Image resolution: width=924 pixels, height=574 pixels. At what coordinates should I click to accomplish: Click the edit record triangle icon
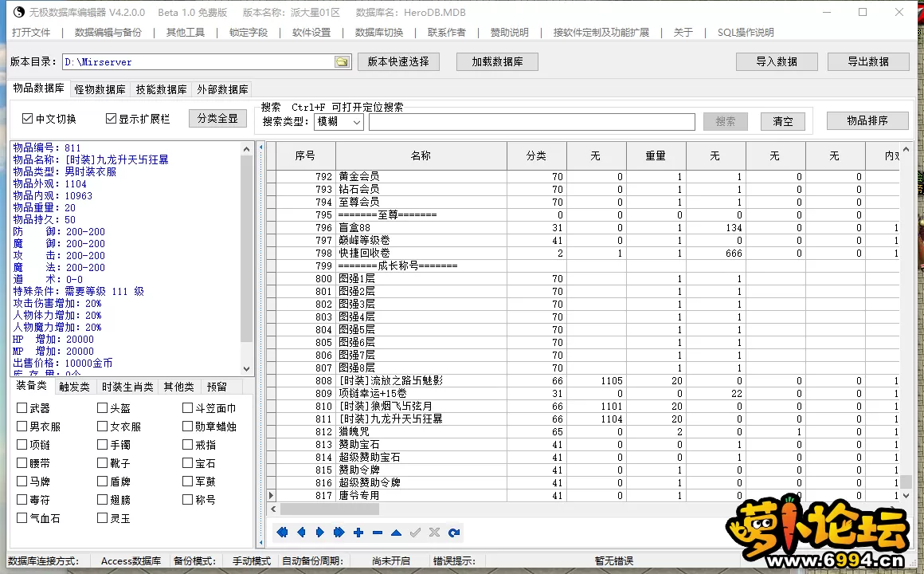(x=396, y=533)
